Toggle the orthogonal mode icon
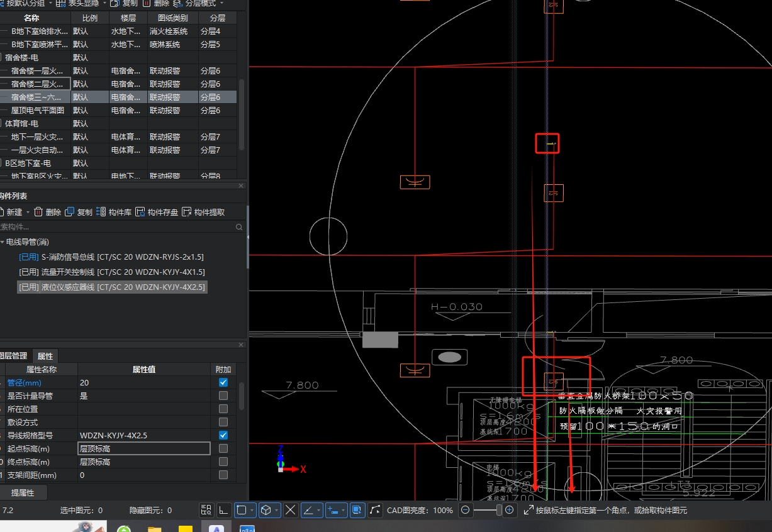This screenshot has height=532, width=772. point(224,510)
